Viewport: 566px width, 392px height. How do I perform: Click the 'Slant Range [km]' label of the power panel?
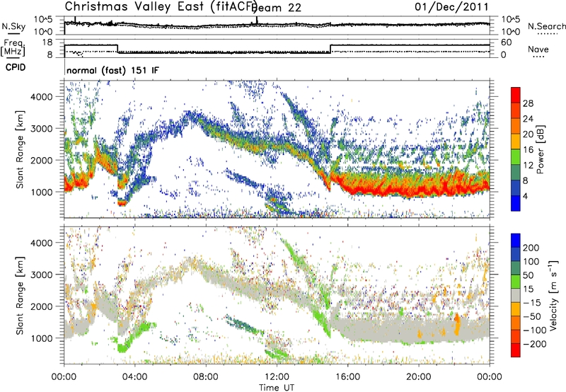pyautogui.click(x=20, y=149)
